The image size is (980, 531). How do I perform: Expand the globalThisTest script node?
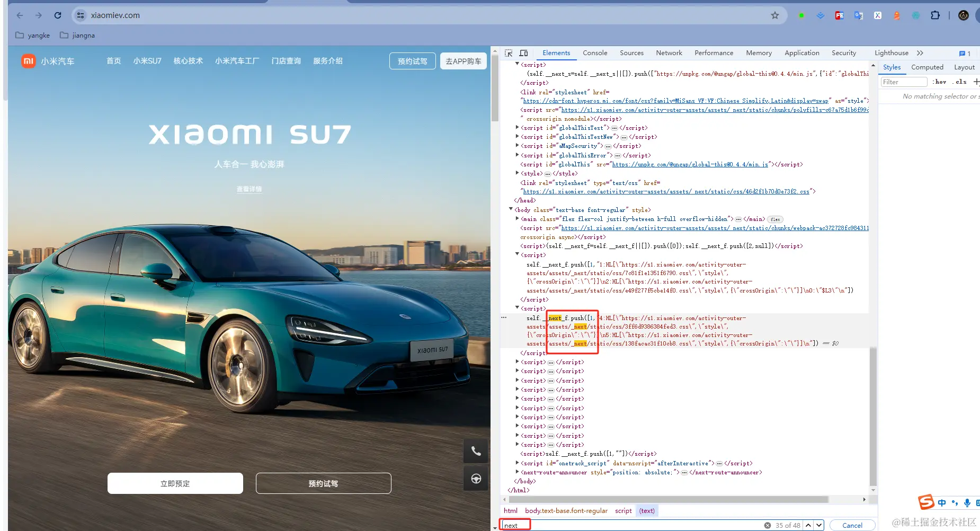point(518,128)
